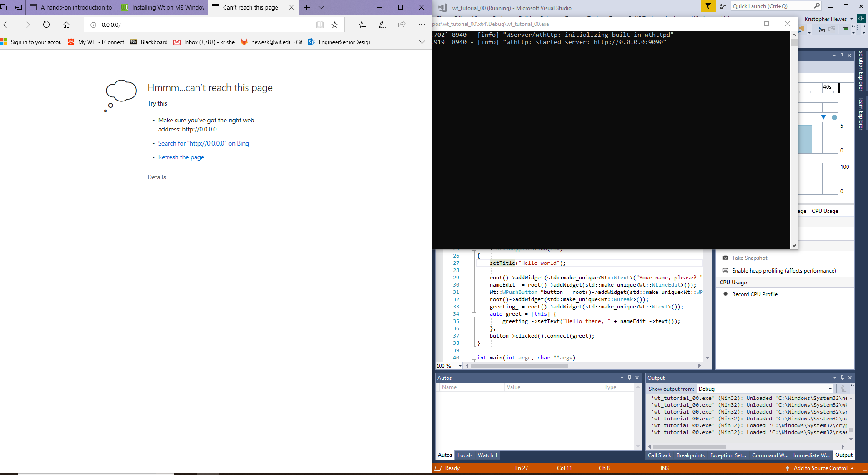Screen dimensions: 868x475
Task: Pin the Diagnostic Tools panel
Action: tap(842, 56)
